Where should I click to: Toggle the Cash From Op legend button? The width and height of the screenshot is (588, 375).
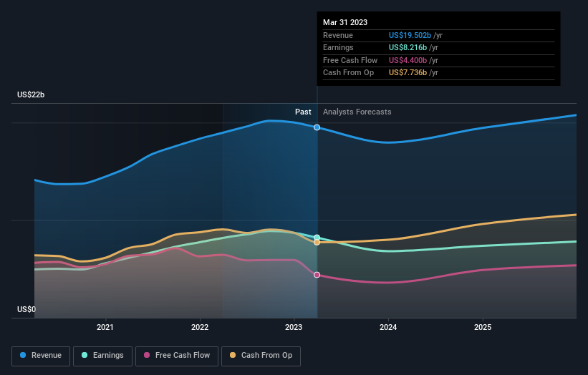pyautogui.click(x=261, y=356)
